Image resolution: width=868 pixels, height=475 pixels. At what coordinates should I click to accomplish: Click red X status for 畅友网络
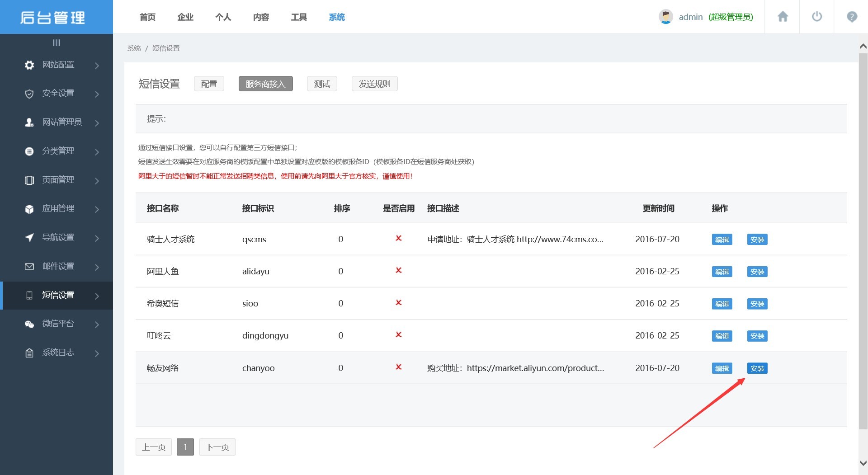pos(399,367)
